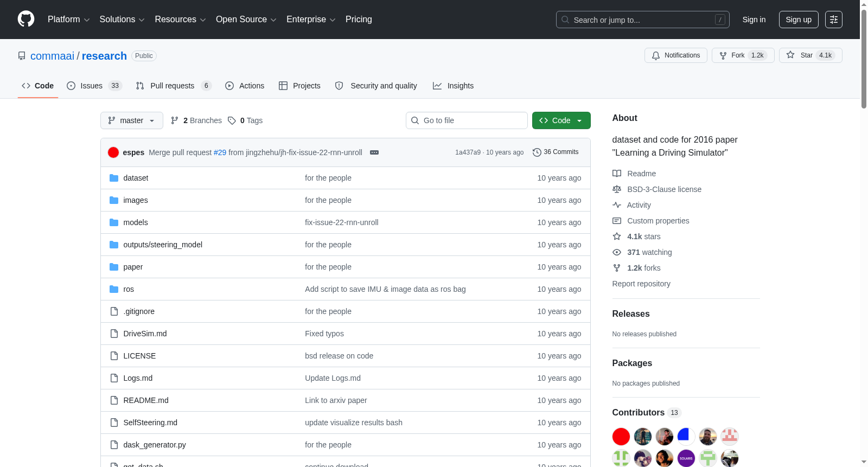Open the outputs/steering_model folder
This screenshot has width=868, height=467.
[163, 245]
